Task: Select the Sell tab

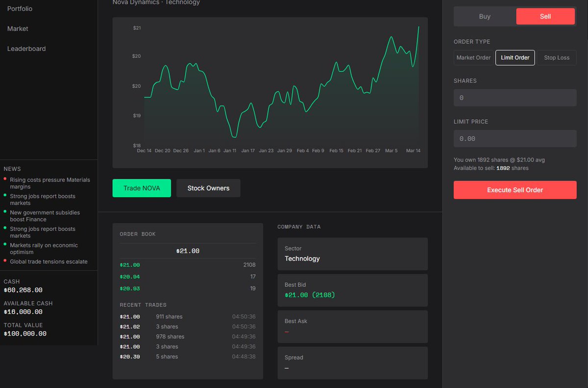Action: [545, 16]
